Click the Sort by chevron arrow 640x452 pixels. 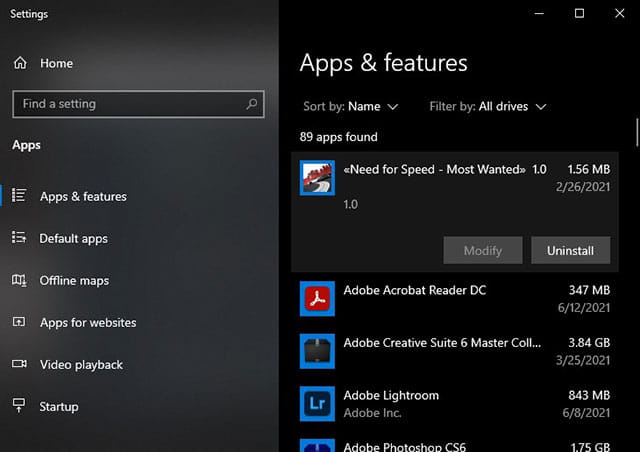click(392, 107)
